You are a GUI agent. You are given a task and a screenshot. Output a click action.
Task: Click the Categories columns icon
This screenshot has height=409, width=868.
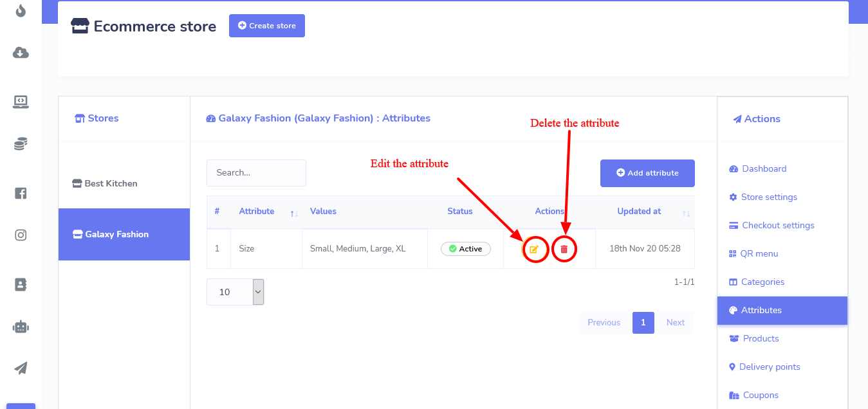[x=733, y=282]
